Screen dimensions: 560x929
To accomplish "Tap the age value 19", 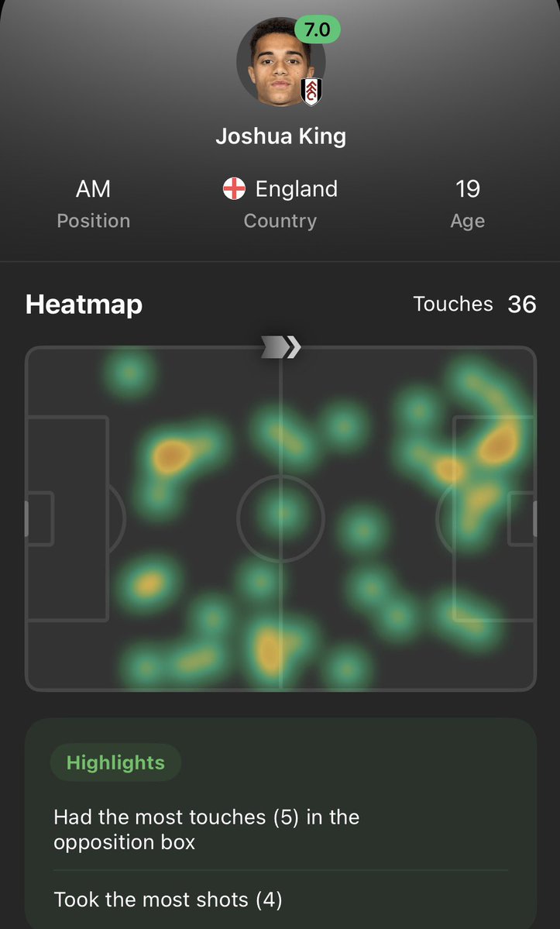I will (468, 189).
